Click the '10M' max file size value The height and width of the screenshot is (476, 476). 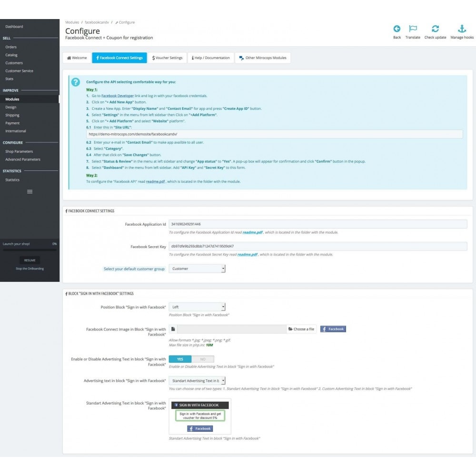(x=209, y=345)
